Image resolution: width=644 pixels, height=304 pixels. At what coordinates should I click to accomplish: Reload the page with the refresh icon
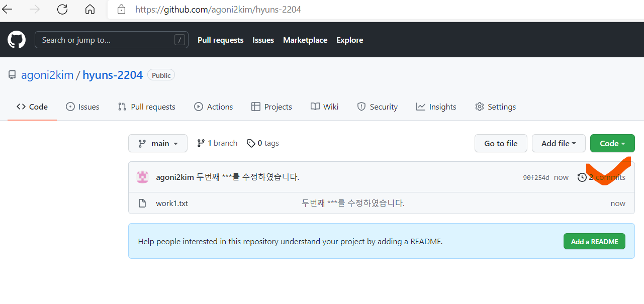(62, 9)
